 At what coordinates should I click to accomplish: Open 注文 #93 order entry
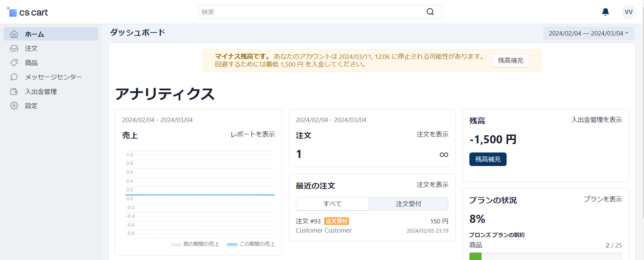click(308, 221)
